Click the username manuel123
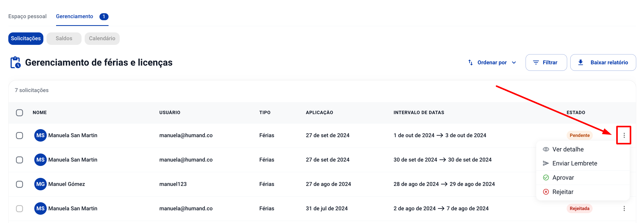The height and width of the screenshot is (223, 644). 173,184
